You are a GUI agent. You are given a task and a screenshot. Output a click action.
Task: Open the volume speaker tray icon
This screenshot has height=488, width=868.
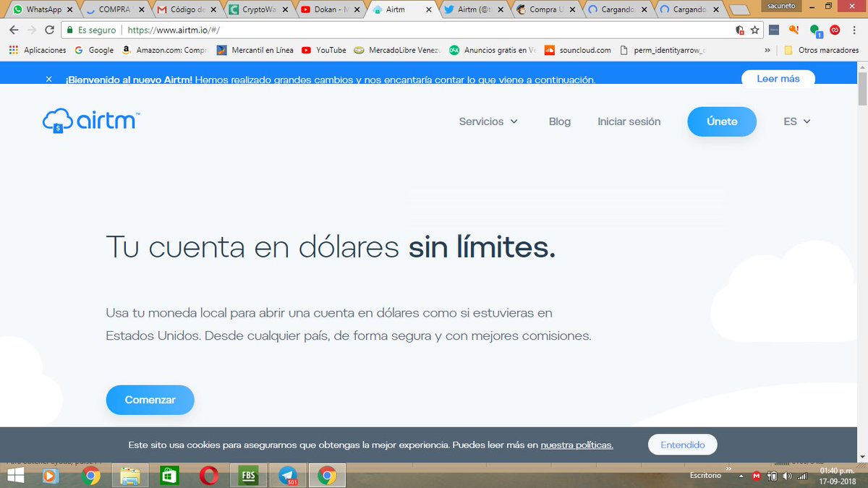[787, 476]
